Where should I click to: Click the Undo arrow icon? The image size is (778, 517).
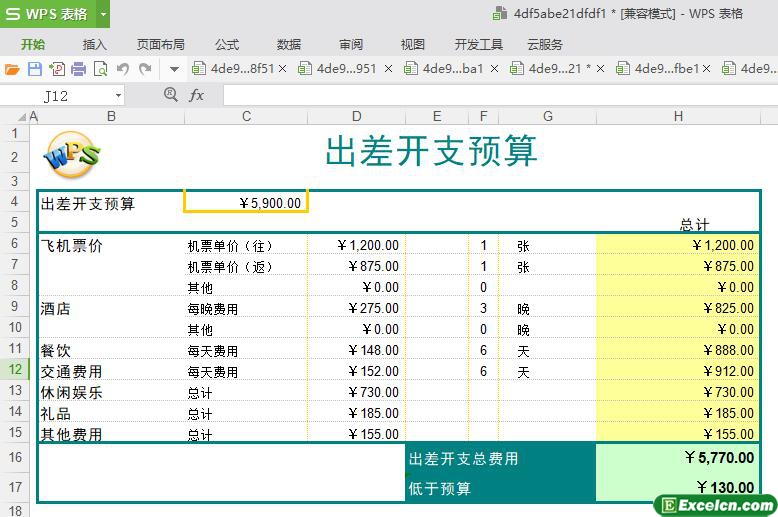tap(123, 69)
